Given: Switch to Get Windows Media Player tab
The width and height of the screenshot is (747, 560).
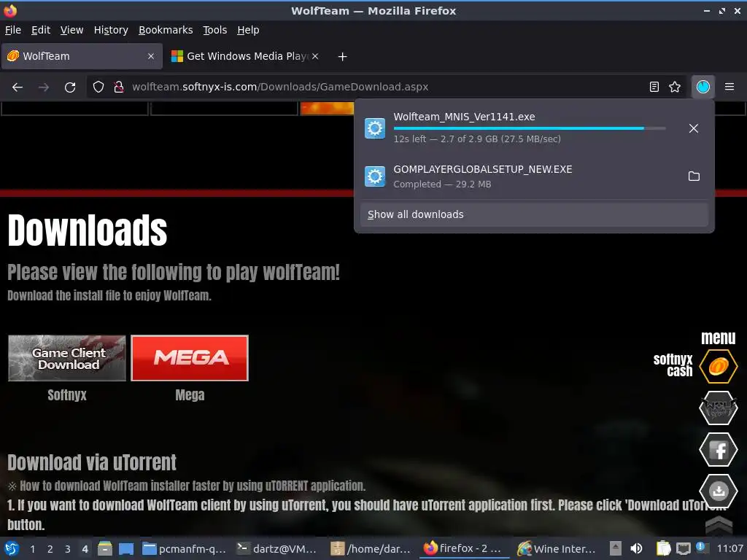Looking at the screenshot, I should click(245, 56).
